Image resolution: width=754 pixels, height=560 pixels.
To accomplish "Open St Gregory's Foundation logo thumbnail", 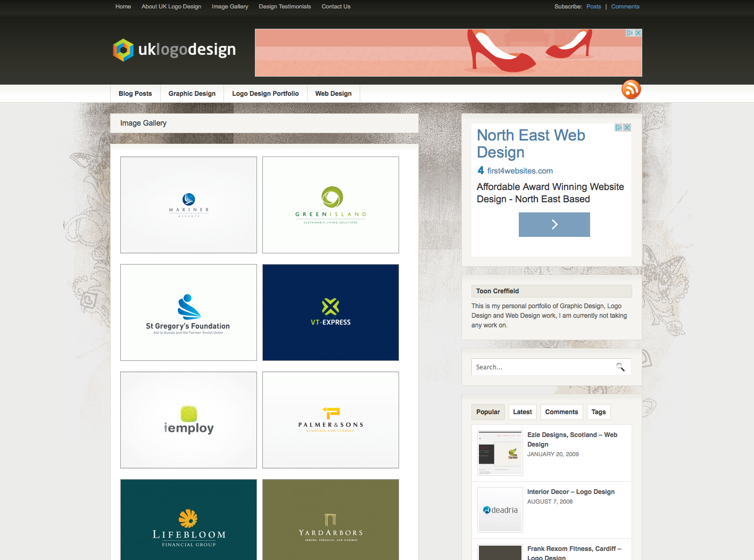I will 188,312.
